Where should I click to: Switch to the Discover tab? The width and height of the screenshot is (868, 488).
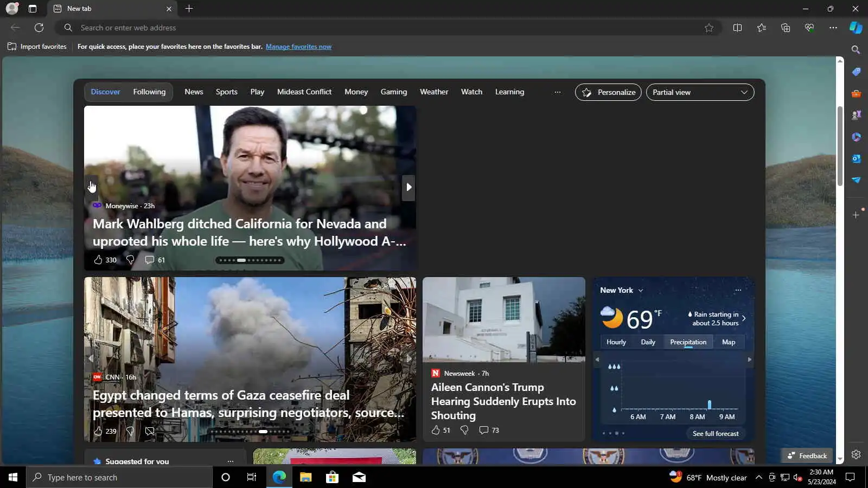pyautogui.click(x=105, y=92)
